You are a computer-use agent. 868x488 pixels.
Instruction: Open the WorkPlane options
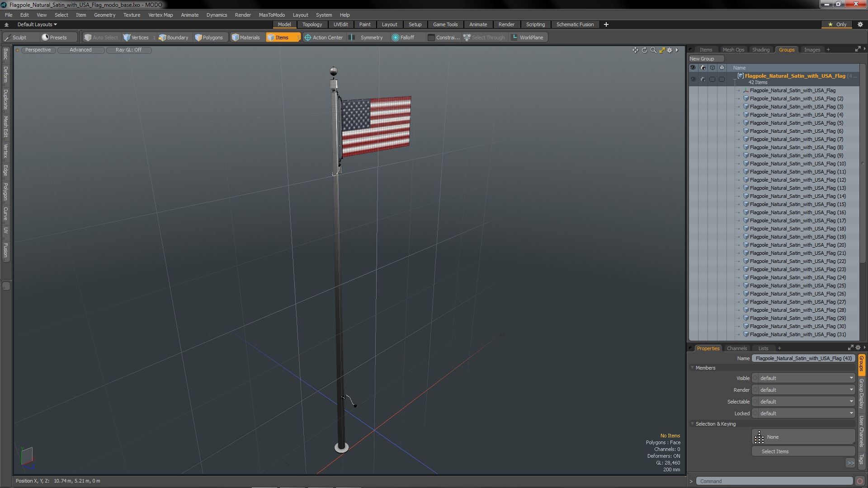[527, 38]
